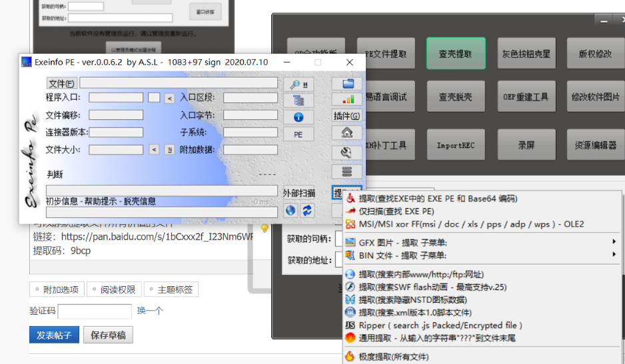Viewport: 625px width, 364px height.
Task: Click the blue info icon button
Action: 299,117
